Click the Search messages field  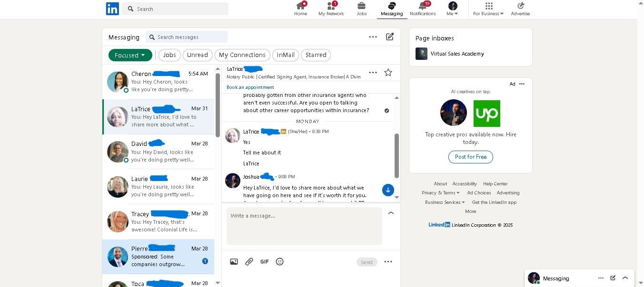[187, 37]
